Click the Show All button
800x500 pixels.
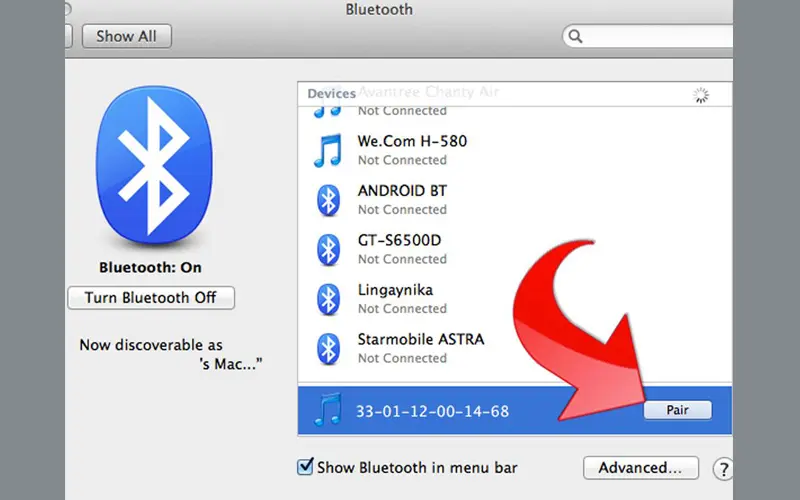[127, 36]
